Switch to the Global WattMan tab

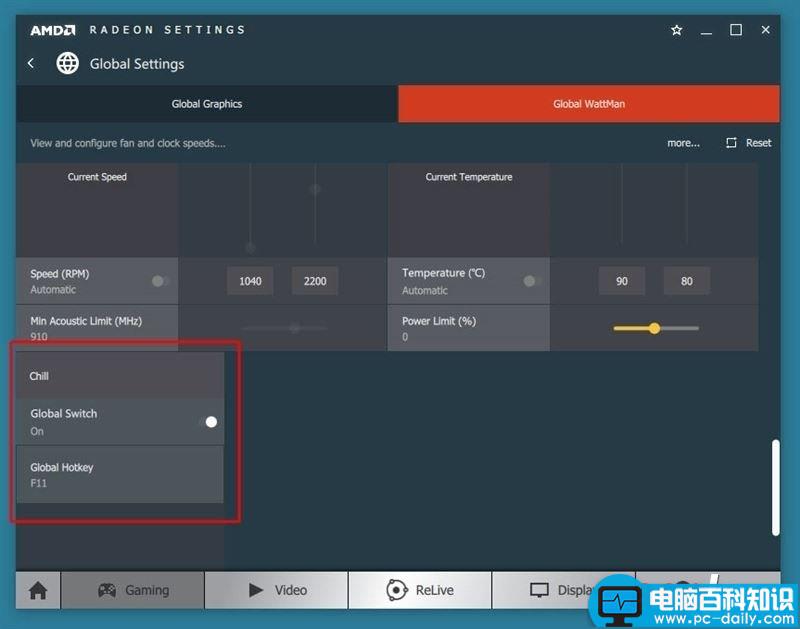[589, 104]
